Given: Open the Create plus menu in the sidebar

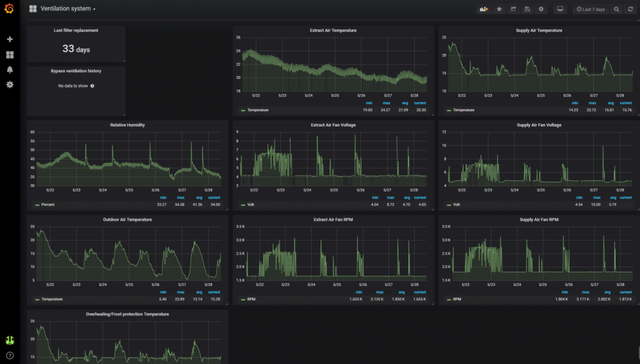Looking at the screenshot, I should coord(10,40).
